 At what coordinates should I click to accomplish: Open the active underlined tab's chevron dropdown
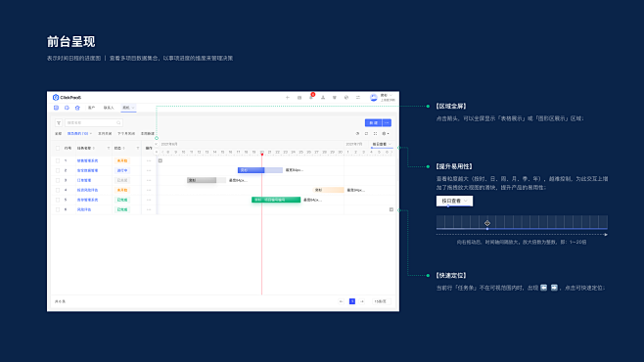[133, 108]
